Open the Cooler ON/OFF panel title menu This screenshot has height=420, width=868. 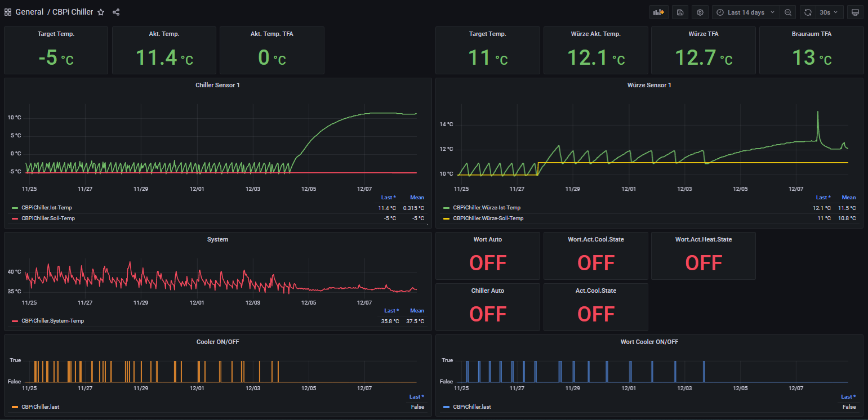pos(217,342)
